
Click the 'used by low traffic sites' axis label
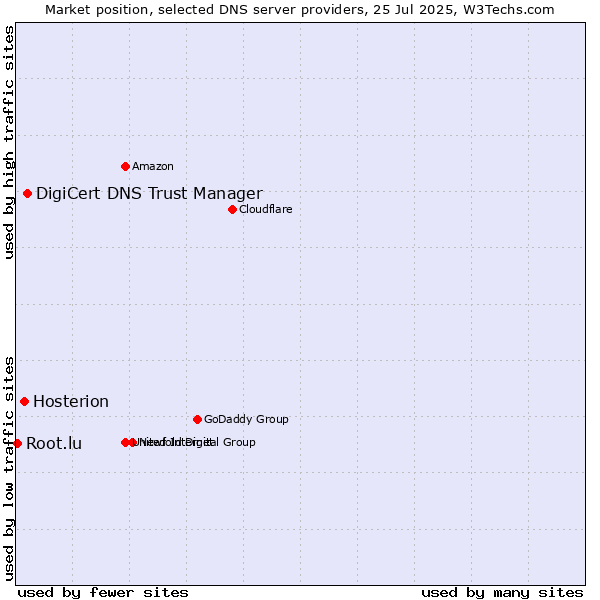9,470
